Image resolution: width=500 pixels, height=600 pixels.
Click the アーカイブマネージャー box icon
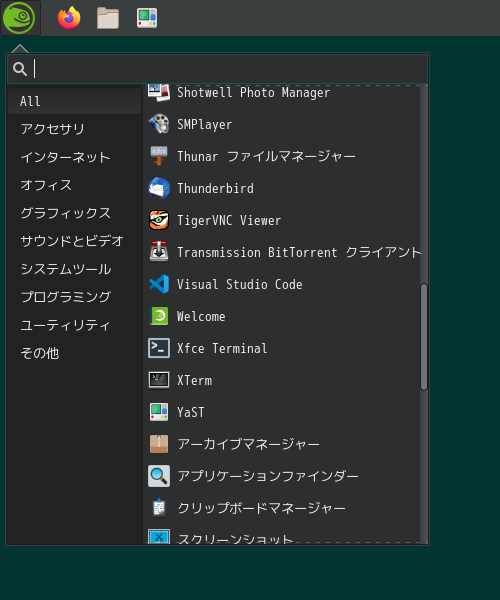[x=159, y=444]
